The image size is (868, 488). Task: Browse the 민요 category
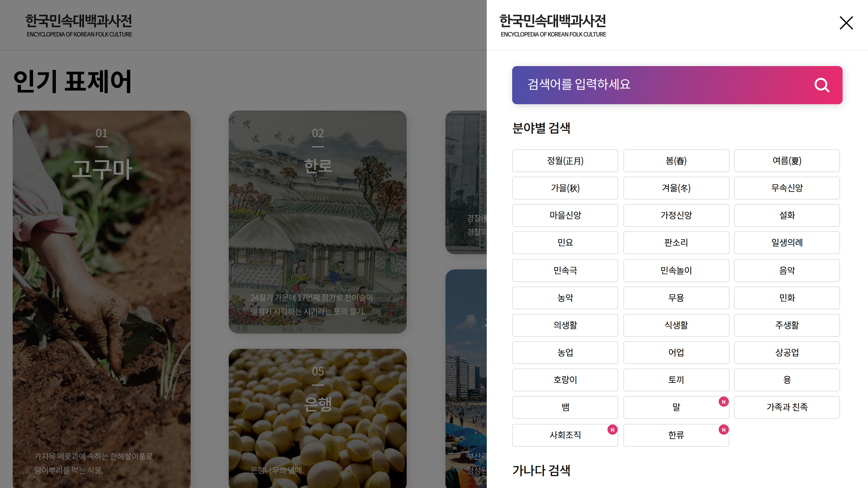coord(565,243)
